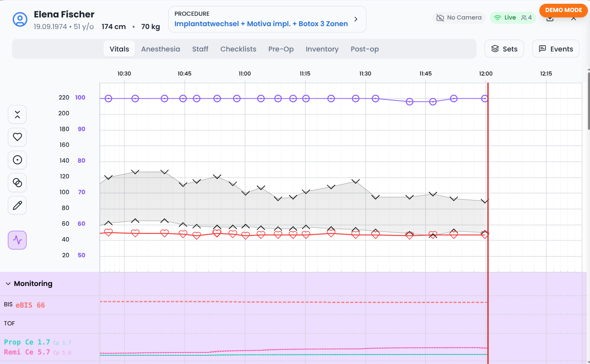Click the eBIS 66 value
This screenshot has width=590, height=364.
point(30,305)
